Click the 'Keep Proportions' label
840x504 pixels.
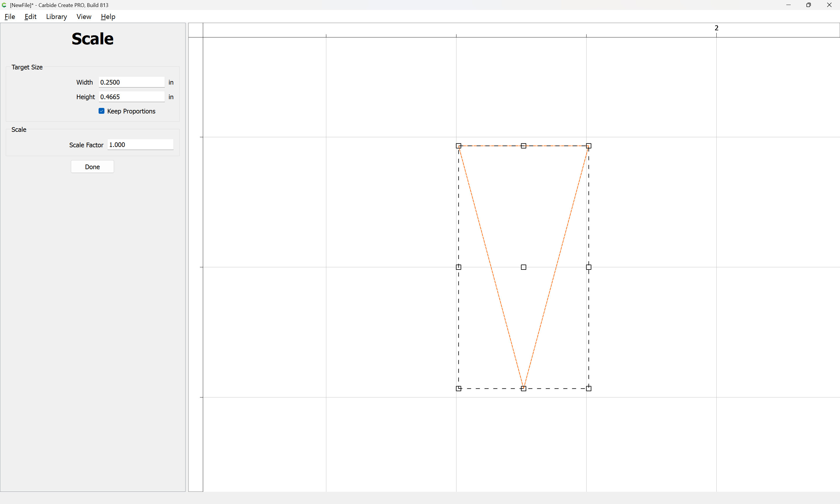(x=132, y=111)
